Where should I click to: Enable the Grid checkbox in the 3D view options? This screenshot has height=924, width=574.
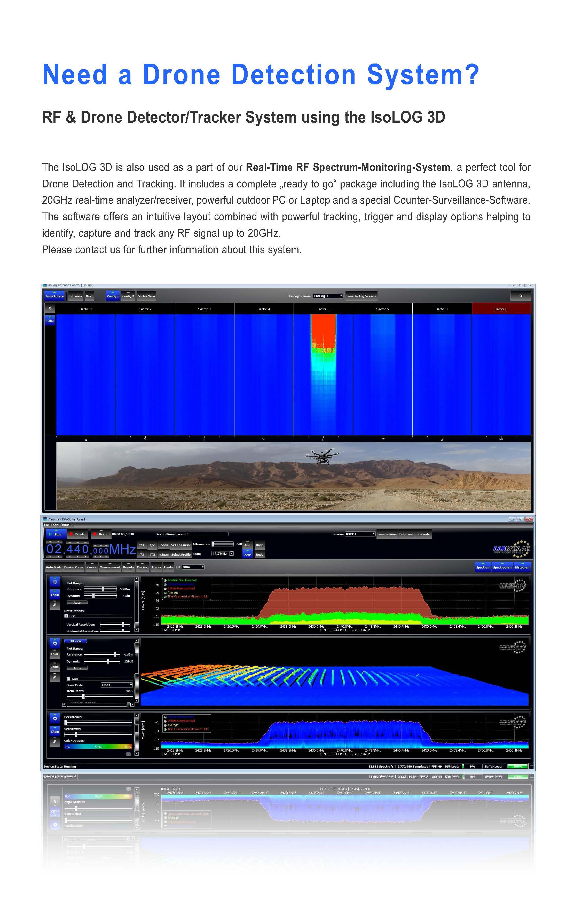(68, 679)
